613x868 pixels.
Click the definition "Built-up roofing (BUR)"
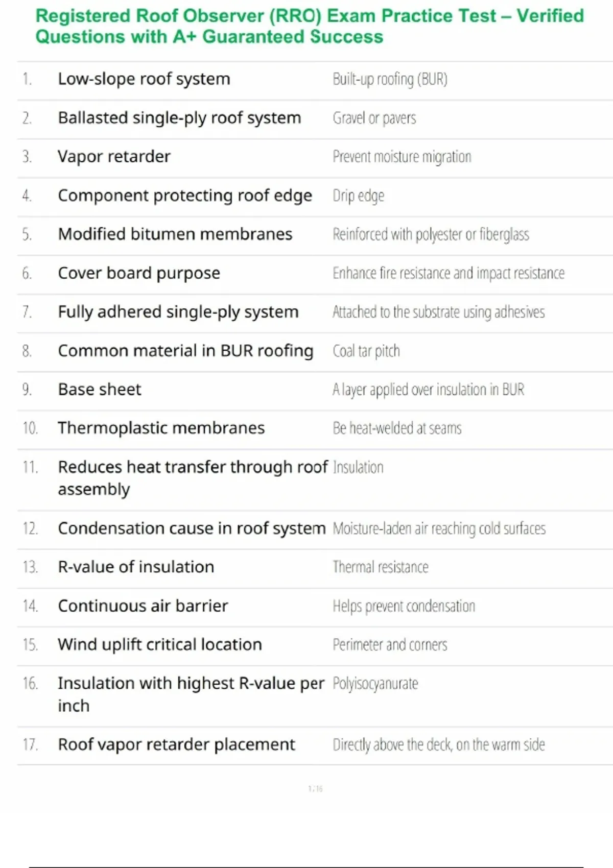pos(390,79)
